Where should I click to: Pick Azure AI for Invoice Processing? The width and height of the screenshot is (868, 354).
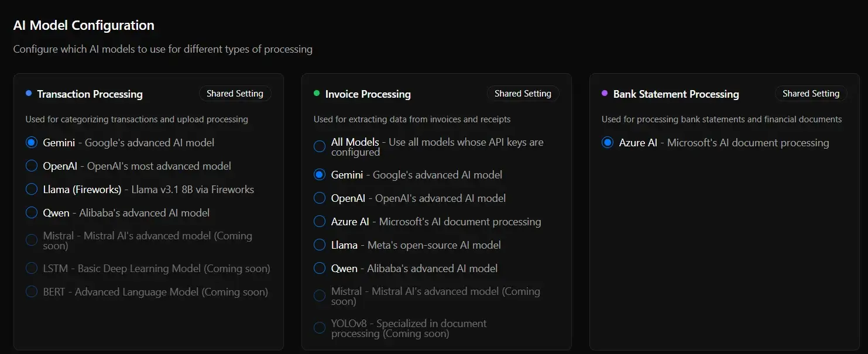tap(320, 222)
